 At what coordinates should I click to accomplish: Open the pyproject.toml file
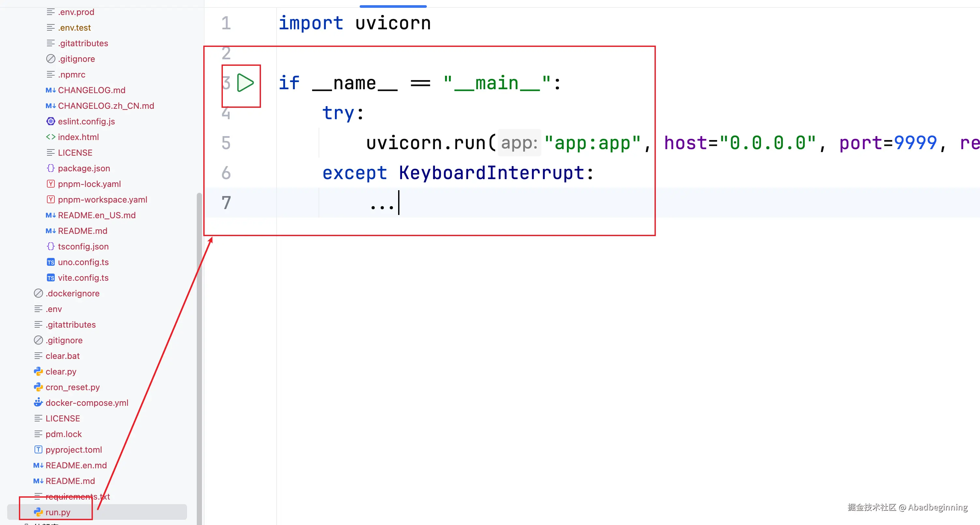(73, 450)
